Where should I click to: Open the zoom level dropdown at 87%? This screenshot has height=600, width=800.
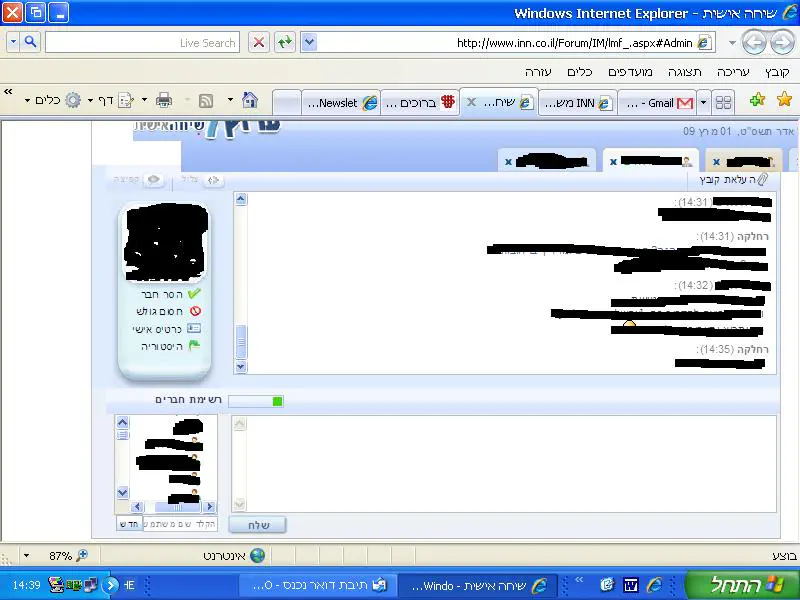(x=27, y=555)
